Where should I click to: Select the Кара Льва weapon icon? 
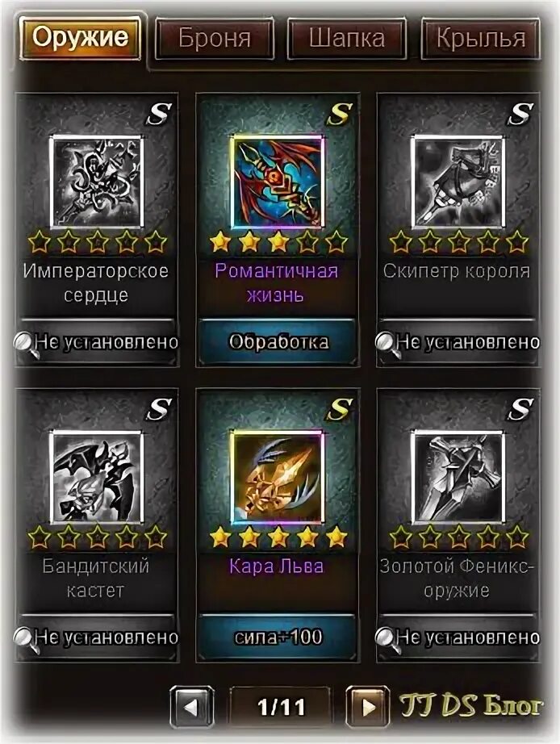coord(277,477)
